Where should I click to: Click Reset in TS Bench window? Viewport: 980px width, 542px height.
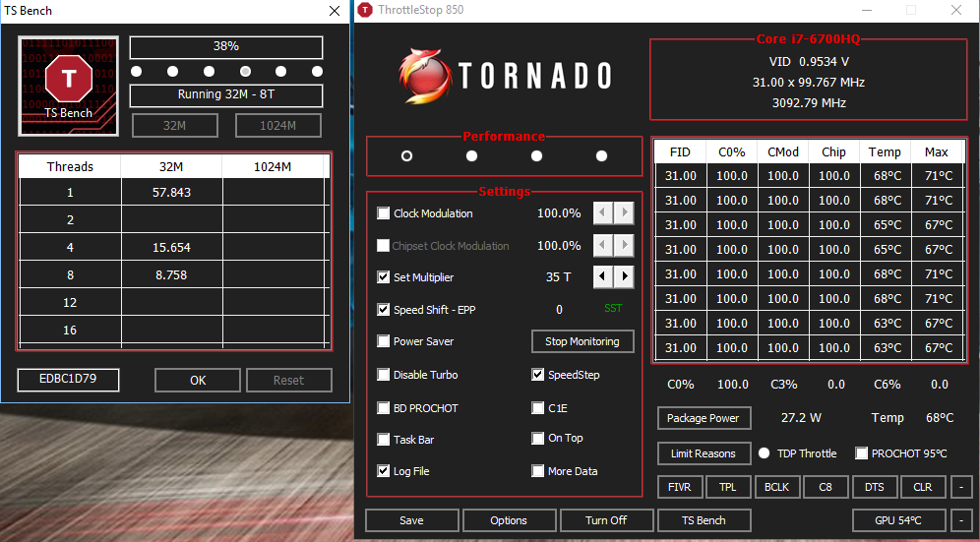(288, 380)
